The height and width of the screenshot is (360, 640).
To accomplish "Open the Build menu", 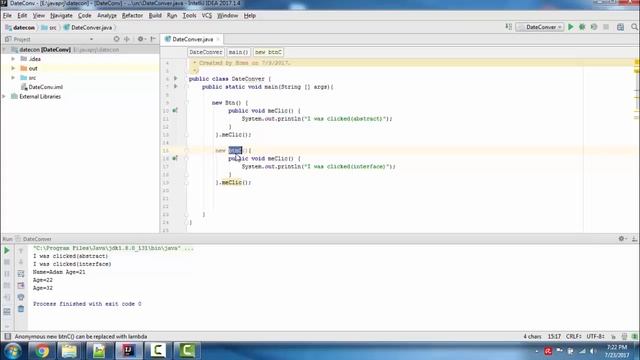I will click(x=155, y=16).
